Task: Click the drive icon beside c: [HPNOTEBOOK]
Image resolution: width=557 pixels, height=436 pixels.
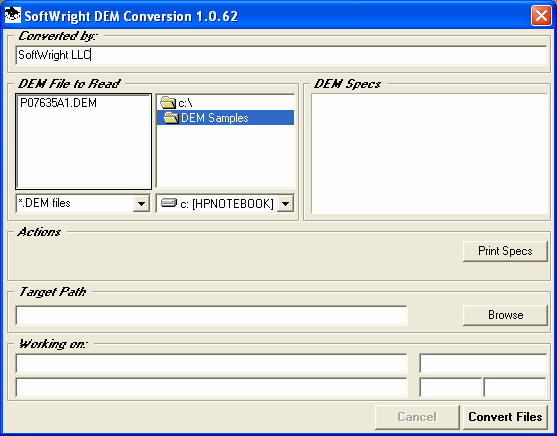Action: coord(169,203)
